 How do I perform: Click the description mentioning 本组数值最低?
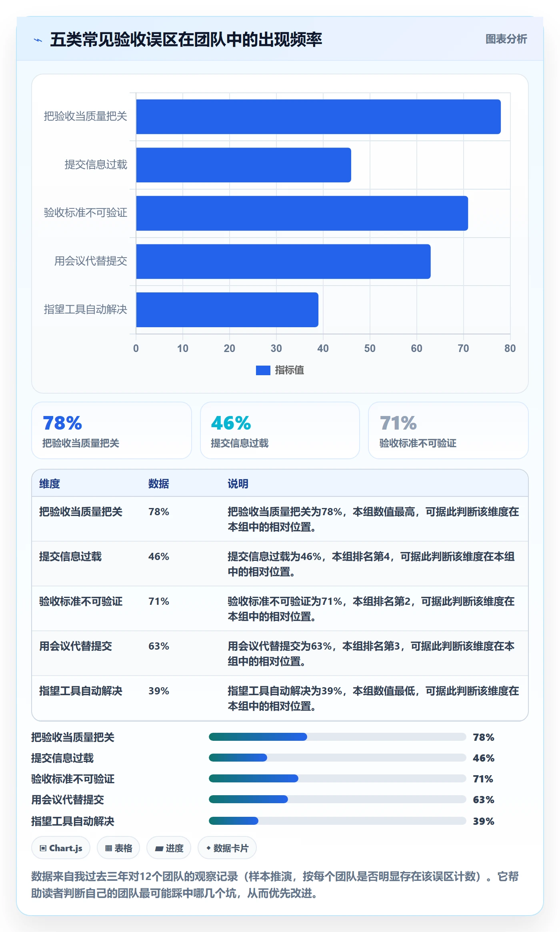(373, 698)
